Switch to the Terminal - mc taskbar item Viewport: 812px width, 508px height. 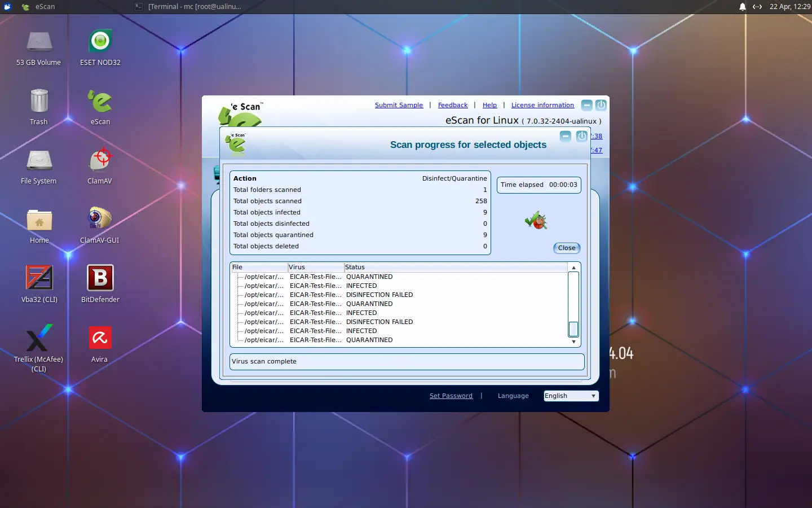tap(188, 7)
